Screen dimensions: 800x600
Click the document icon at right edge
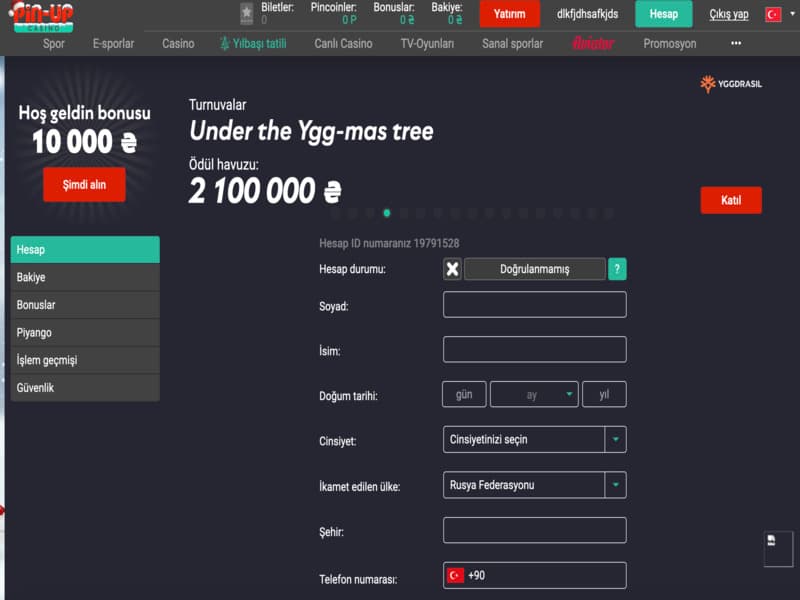pos(772,541)
